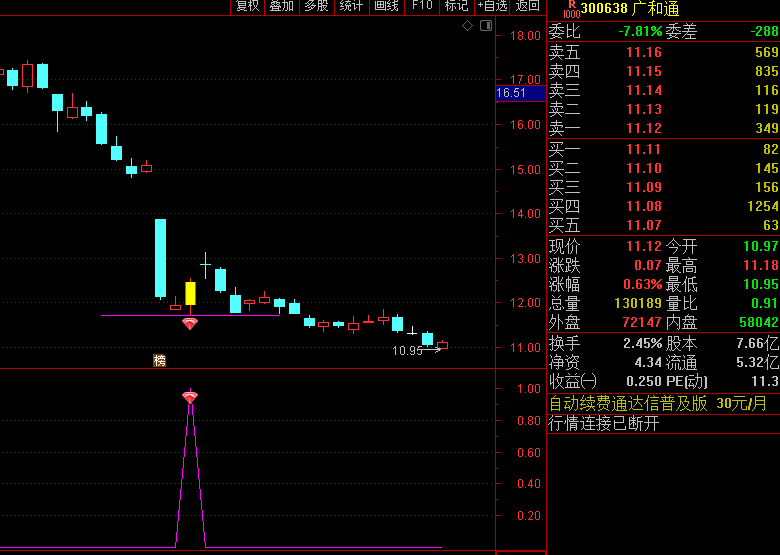Click the 买三 row price 11.09
The image size is (780, 555).
pyautogui.click(x=644, y=187)
